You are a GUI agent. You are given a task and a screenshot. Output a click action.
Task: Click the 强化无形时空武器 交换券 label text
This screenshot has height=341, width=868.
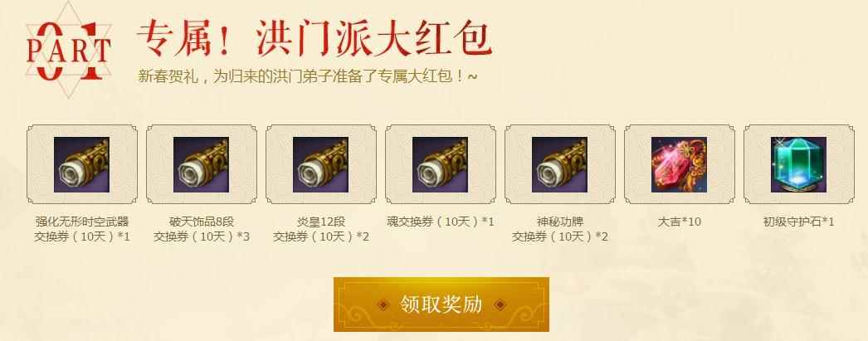pyautogui.click(x=82, y=229)
